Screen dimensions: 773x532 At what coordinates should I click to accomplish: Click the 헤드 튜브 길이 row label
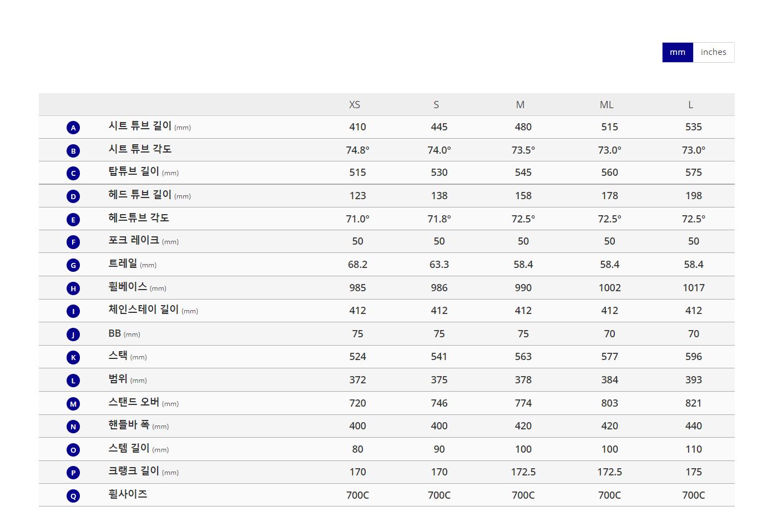pyautogui.click(x=140, y=195)
